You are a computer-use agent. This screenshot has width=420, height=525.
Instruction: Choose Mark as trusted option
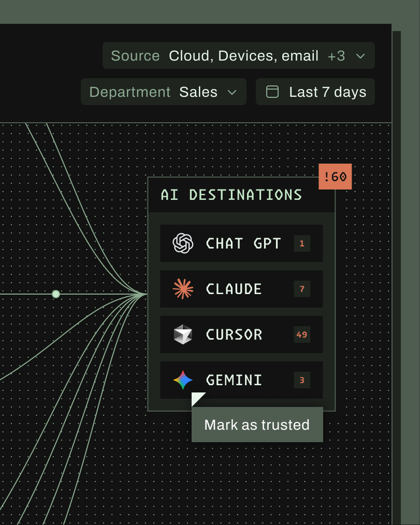click(x=257, y=425)
